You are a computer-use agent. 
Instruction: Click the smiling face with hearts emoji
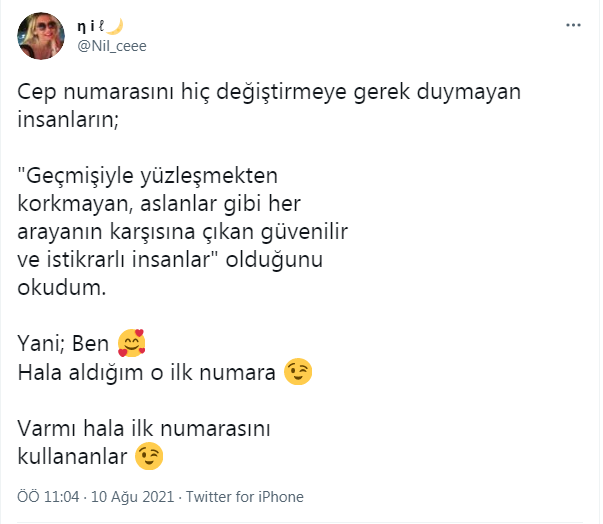click(131, 345)
